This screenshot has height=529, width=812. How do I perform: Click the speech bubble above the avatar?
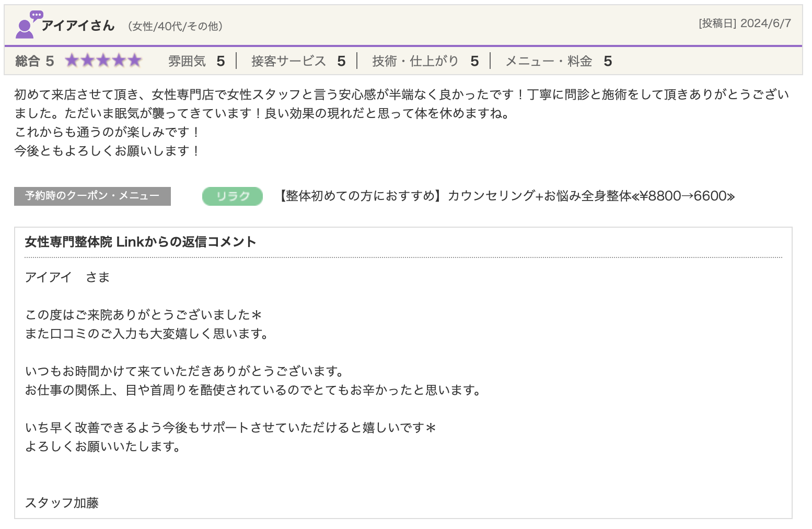coord(36,15)
